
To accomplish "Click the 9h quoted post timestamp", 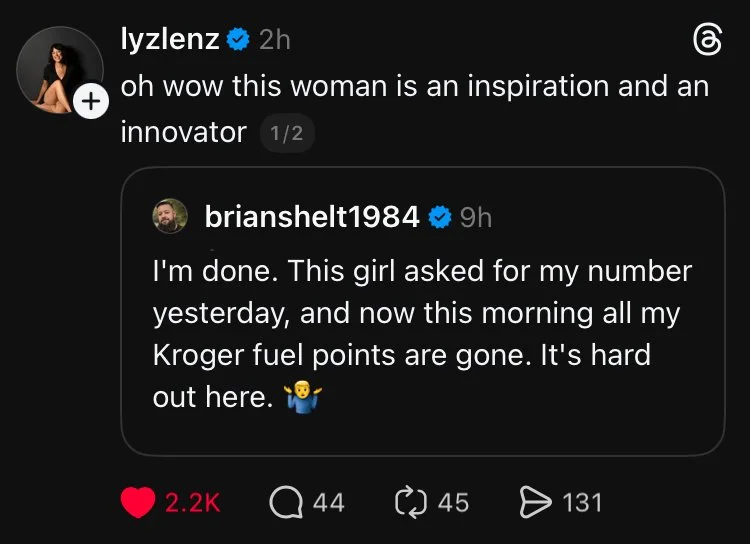I will (475, 218).
